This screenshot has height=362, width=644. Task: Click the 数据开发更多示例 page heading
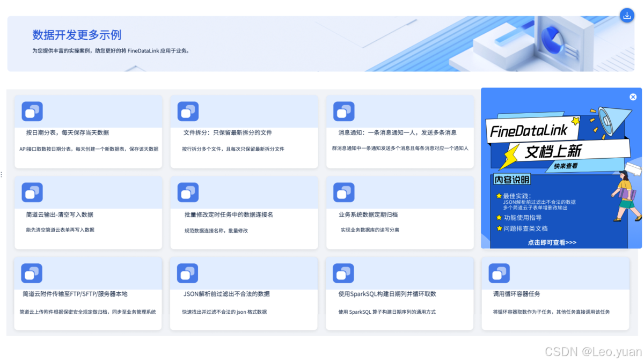tap(77, 35)
